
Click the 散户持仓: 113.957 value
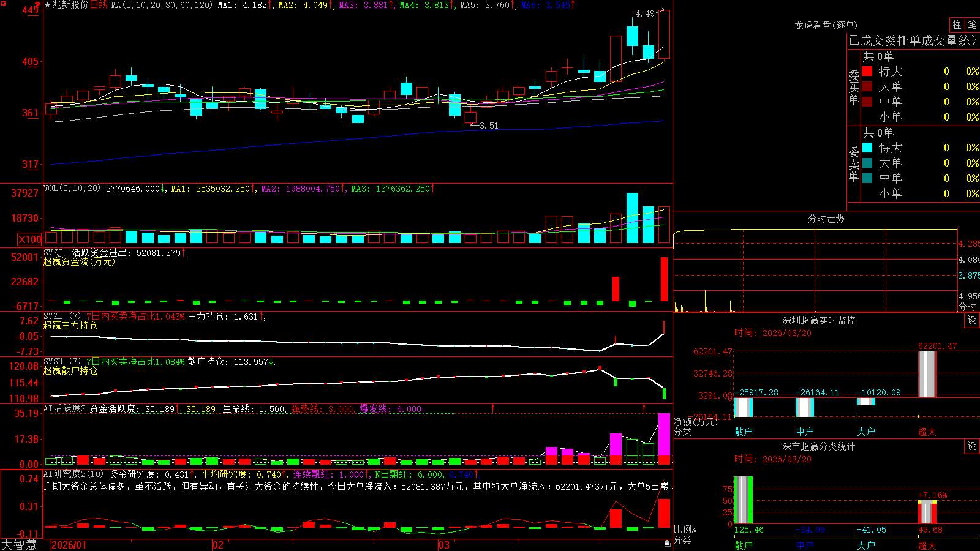point(228,362)
